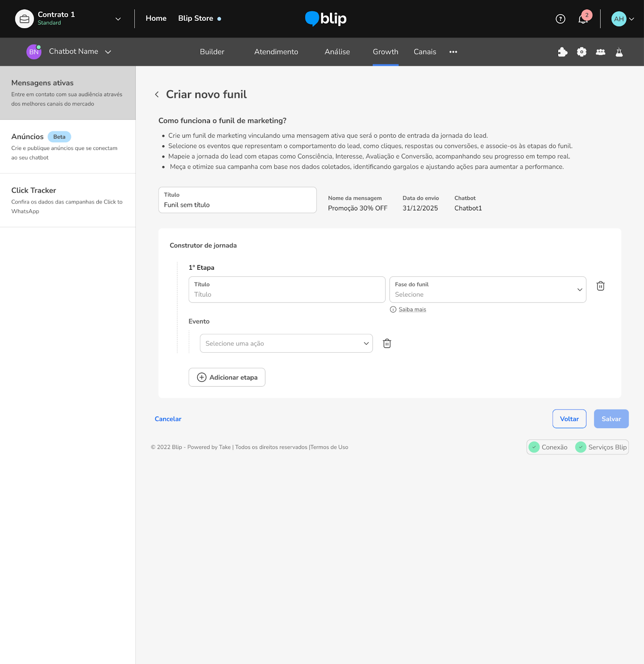Viewport: 644px width, 664px height.
Task: Open the puzzle piece integrations icon
Action: click(562, 52)
